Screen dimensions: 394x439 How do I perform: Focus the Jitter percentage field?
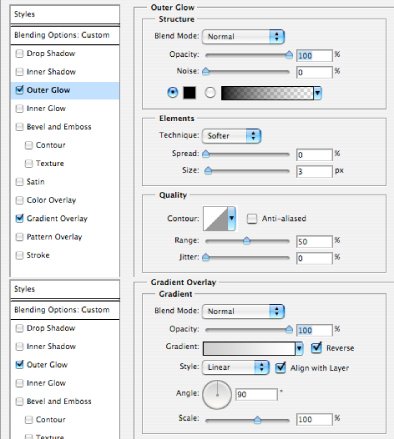click(314, 258)
